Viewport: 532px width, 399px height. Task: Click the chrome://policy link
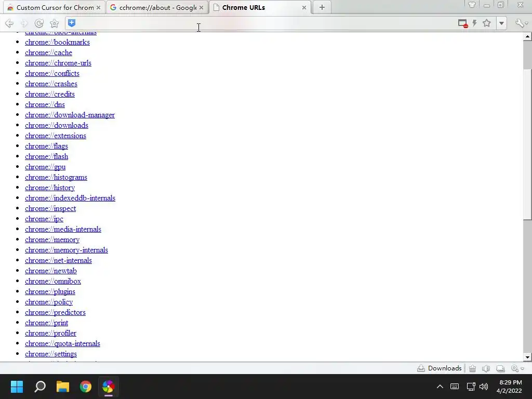point(48,302)
